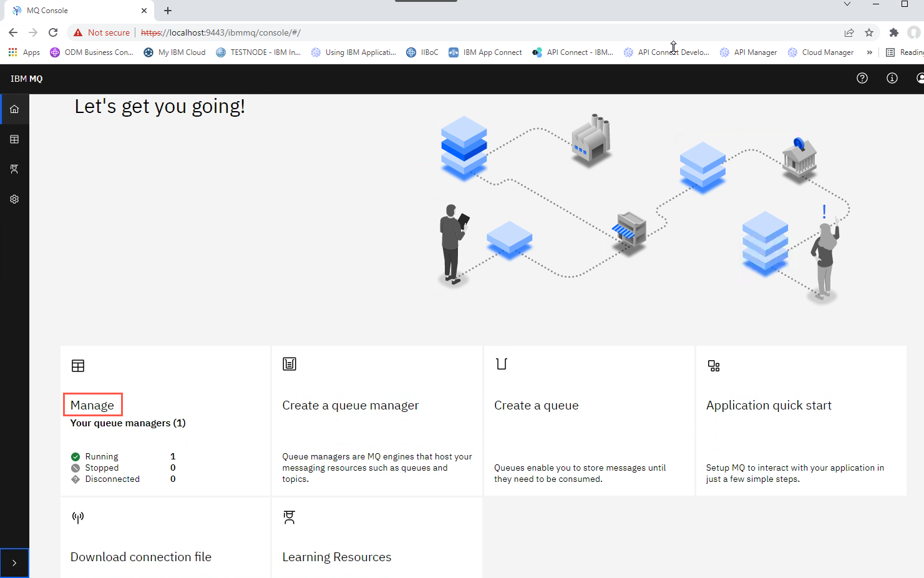
Task: Open the IBM App Connect bookmark
Action: point(485,52)
